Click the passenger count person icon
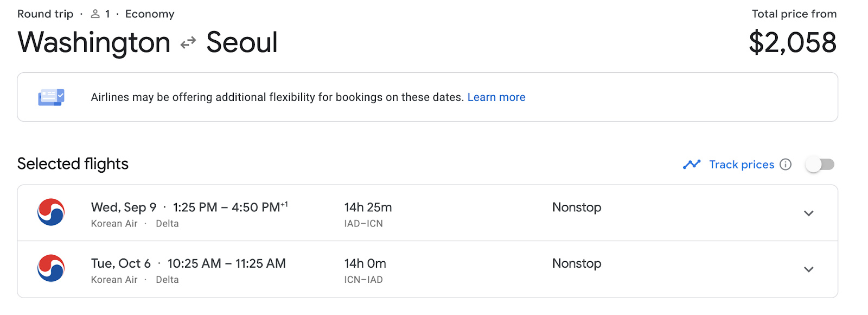Viewport: 868px width, 315px height. pos(95,14)
